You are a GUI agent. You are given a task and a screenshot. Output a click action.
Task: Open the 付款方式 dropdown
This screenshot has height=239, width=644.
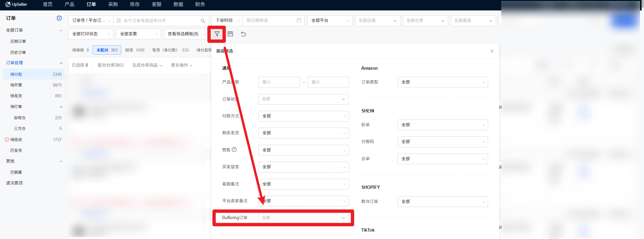pos(303,116)
